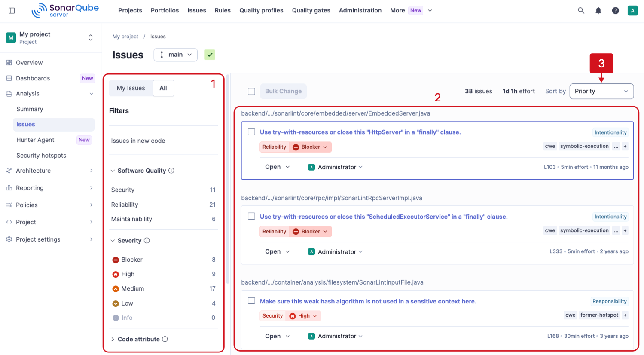Viewport: 644px width, 355px height.
Task: Click the SonarQube server logo
Action: tap(65, 10)
